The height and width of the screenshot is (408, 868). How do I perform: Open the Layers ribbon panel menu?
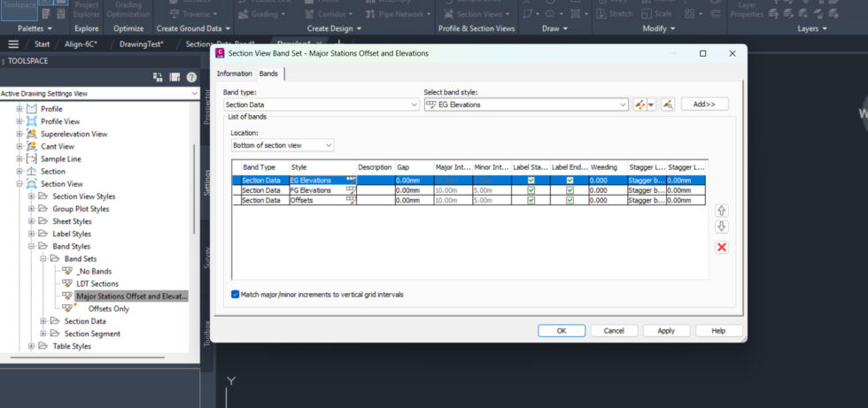pyautogui.click(x=812, y=28)
